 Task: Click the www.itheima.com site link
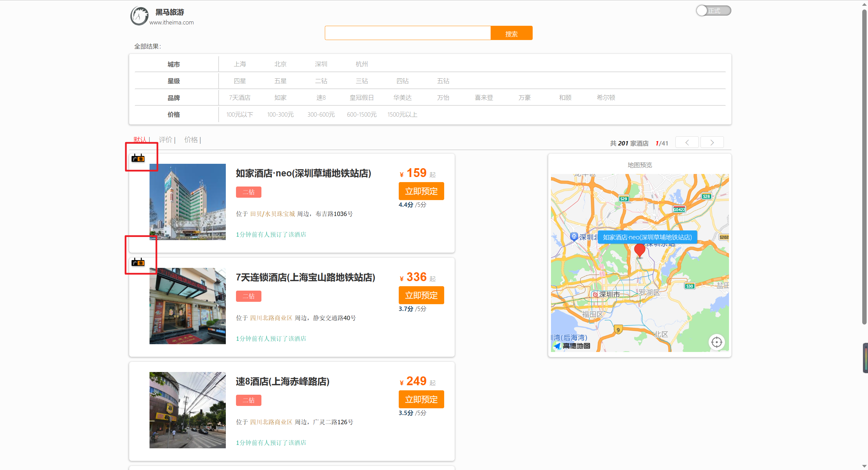pyautogui.click(x=172, y=22)
